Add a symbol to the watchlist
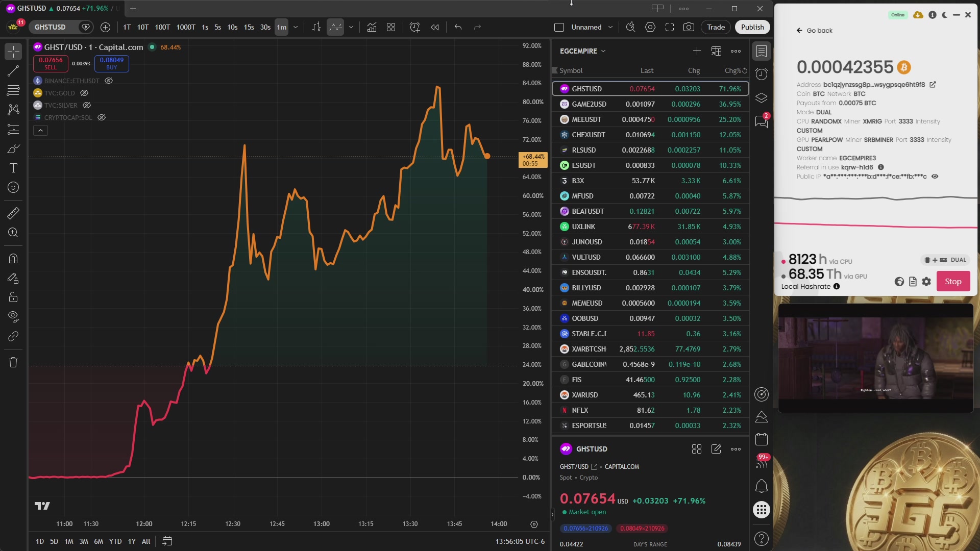Image resolution: width=980 pixels, height=551 pixels. (697, 51)
